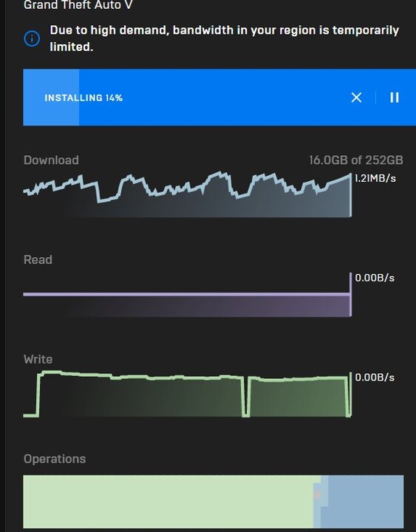This screenshot has height=532, width=416.
Task: Click the bandwidth temporarily limited notice
Action: coord(225,38)
